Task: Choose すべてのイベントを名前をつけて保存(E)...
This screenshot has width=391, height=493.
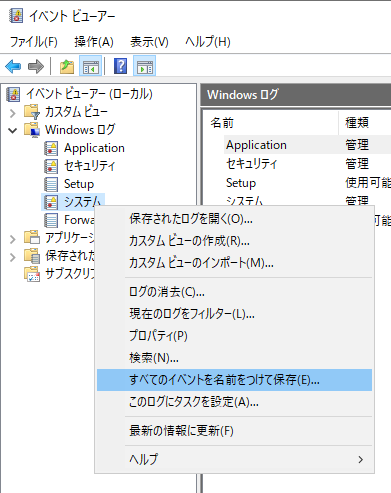Action: pyautogui.click(x=234, y=380)
